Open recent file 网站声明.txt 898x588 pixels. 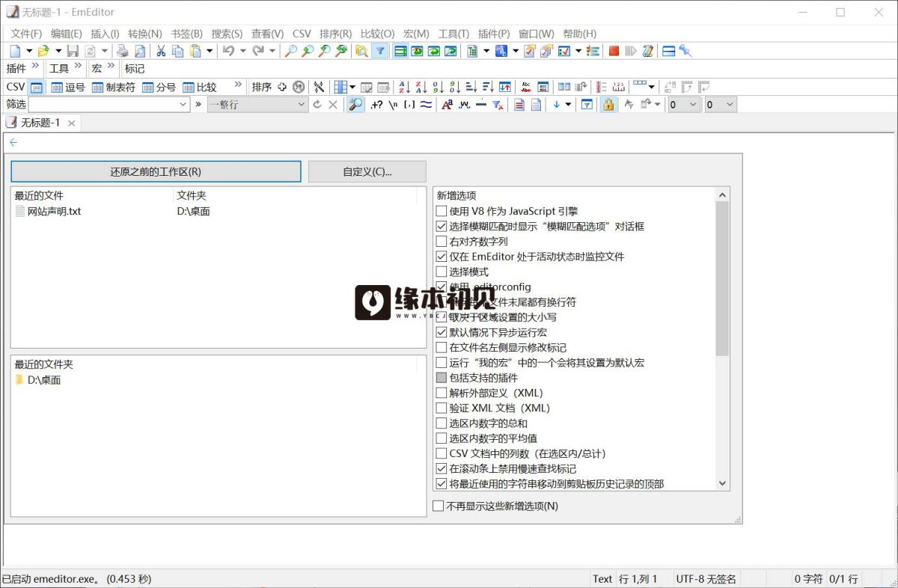[x=54, y=211]
